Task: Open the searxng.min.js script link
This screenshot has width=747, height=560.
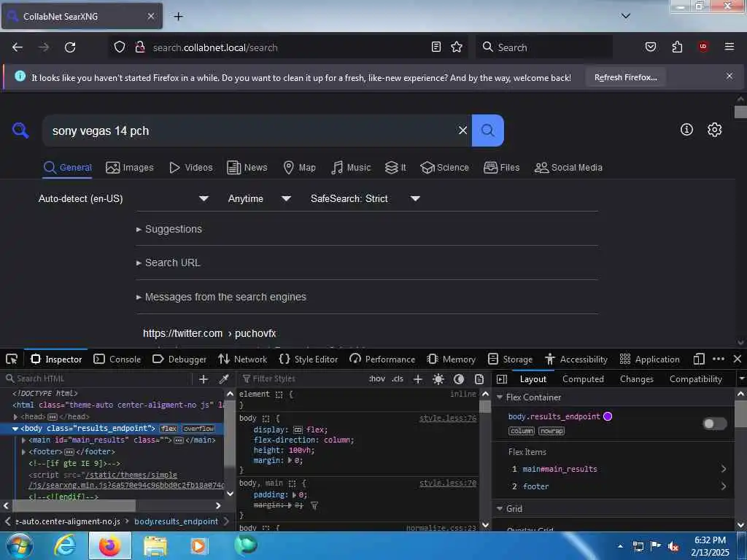Action: click(126, 480)
